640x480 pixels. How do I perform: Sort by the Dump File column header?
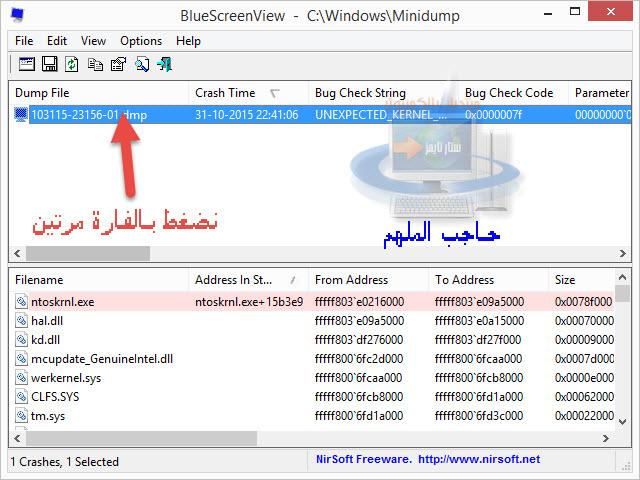(99, 93)
